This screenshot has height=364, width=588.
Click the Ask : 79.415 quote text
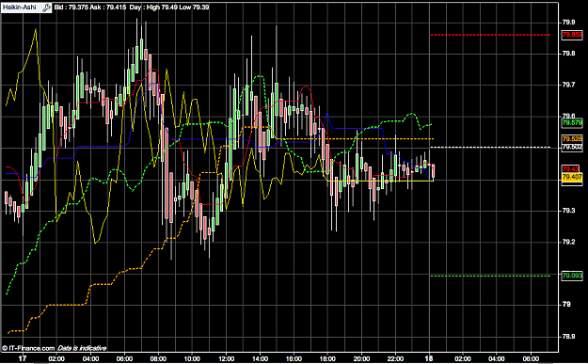(x=108, y=8)
